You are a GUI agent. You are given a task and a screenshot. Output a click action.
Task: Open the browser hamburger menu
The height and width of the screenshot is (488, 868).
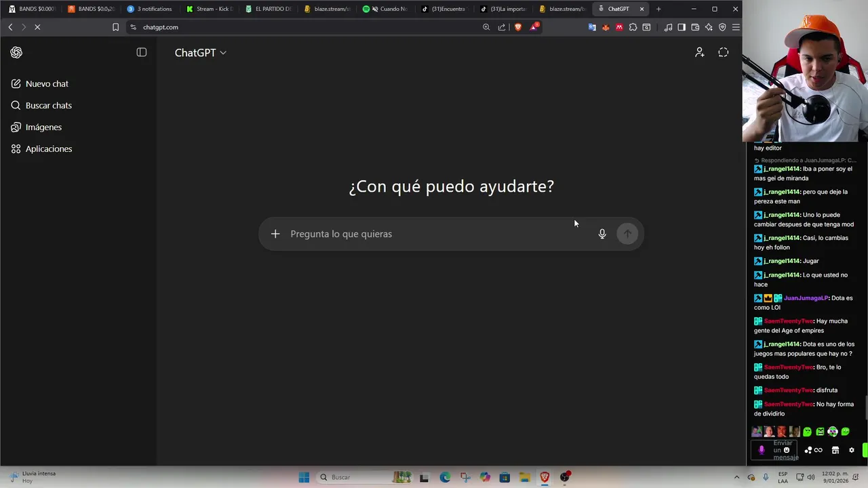click(x=736, y=27)
